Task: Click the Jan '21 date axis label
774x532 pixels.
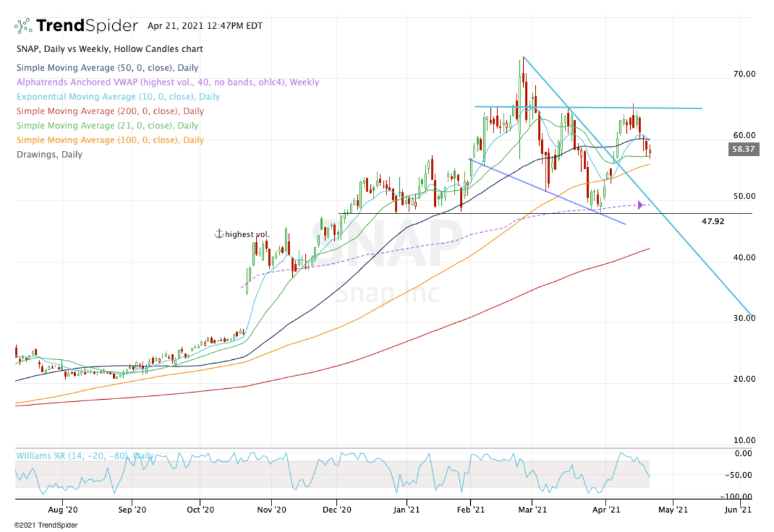Action: [406, 509]
